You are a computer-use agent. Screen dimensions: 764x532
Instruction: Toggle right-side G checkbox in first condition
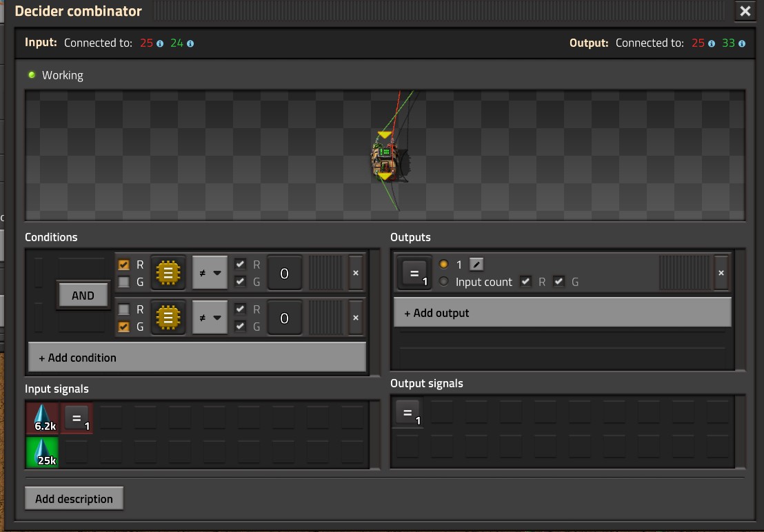pos(240,281)
